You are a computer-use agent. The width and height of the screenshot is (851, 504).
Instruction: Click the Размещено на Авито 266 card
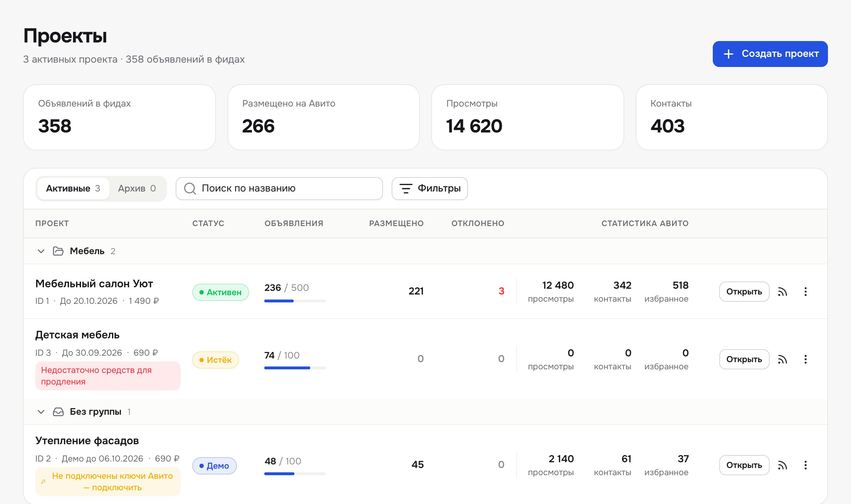pos(324,117)
